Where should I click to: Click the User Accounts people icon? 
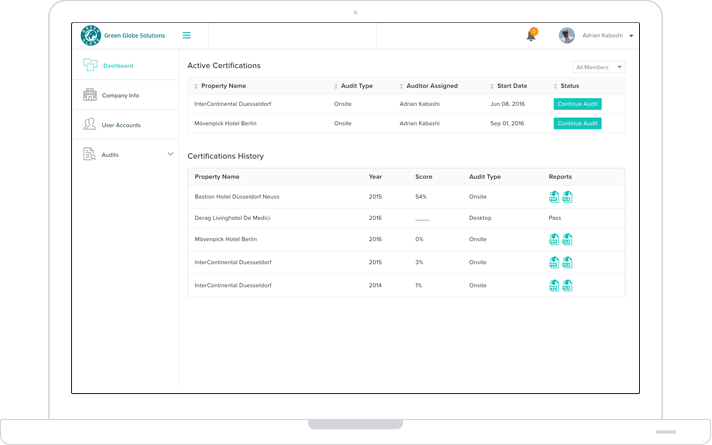[x=89, y=124]
